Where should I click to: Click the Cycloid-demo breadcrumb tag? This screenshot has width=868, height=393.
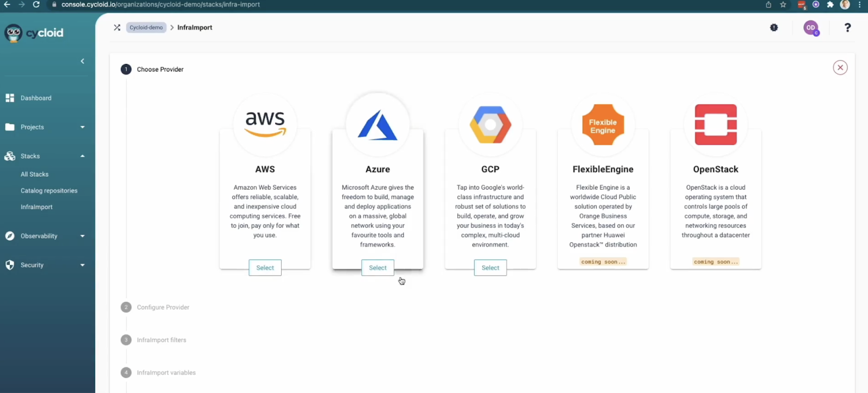tap(146, 28)
